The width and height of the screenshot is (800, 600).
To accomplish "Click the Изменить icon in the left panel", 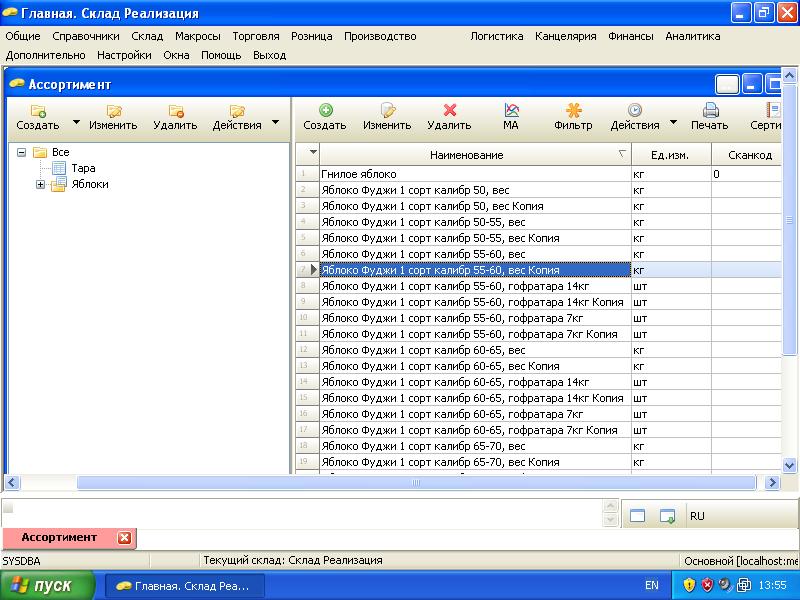I will click(113, 112).
